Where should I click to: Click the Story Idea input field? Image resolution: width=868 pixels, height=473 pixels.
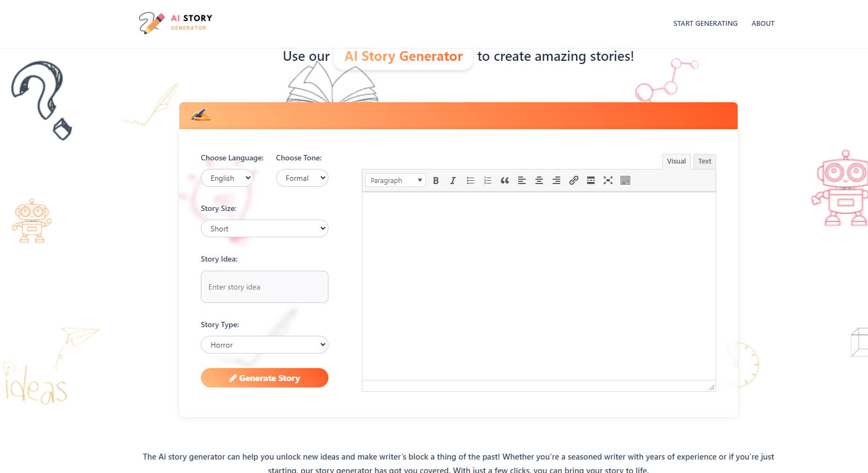click(264, 287)
